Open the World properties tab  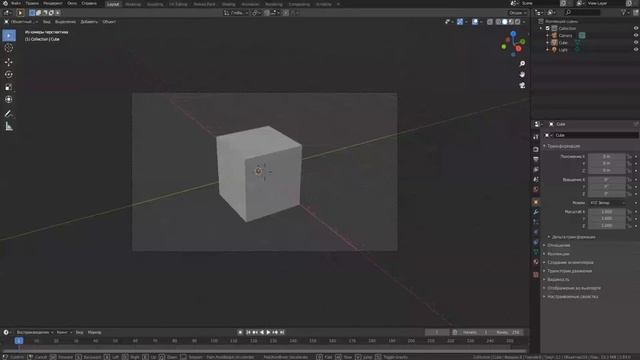click(536, 189)
